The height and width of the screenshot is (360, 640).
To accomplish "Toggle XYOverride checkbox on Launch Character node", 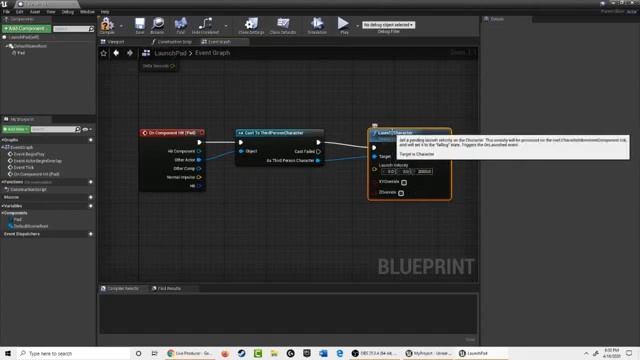I will [x=404, y=182].
